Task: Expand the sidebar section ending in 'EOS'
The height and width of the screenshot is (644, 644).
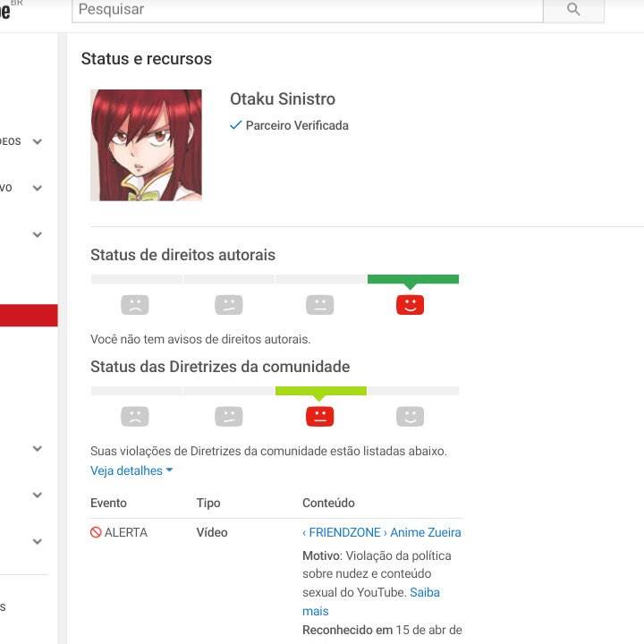Action: (x=38, y=141)
